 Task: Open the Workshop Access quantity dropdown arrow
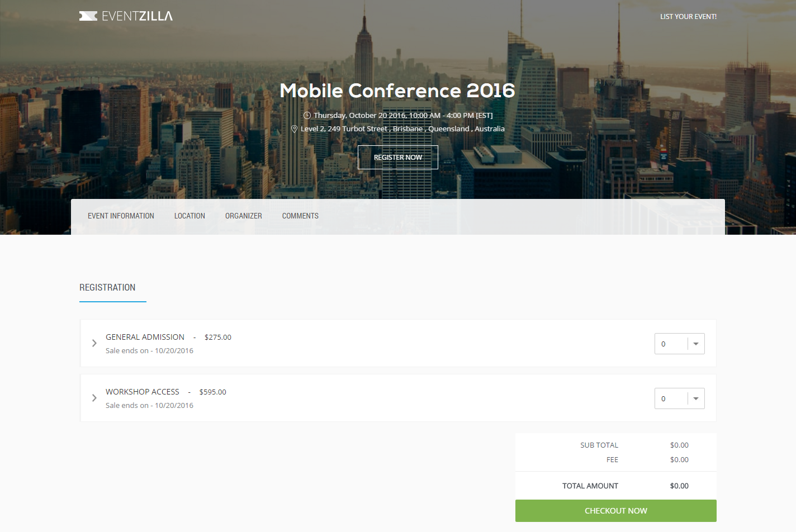click(695, 398)
